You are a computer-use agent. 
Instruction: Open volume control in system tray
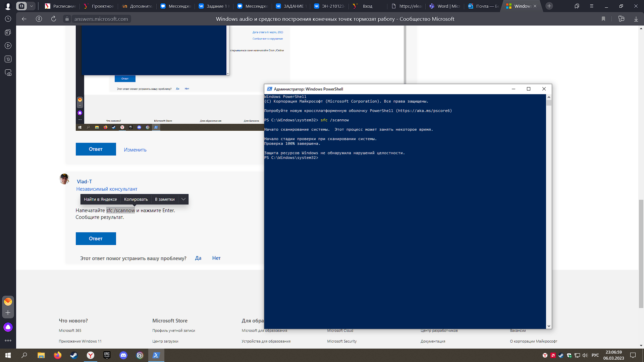pyautogui.click(x=585, y=355)
